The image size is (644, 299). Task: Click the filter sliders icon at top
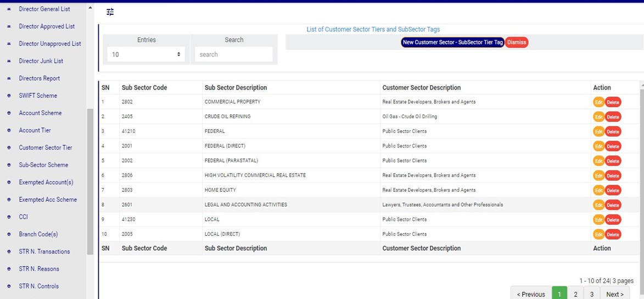(110, 12)
